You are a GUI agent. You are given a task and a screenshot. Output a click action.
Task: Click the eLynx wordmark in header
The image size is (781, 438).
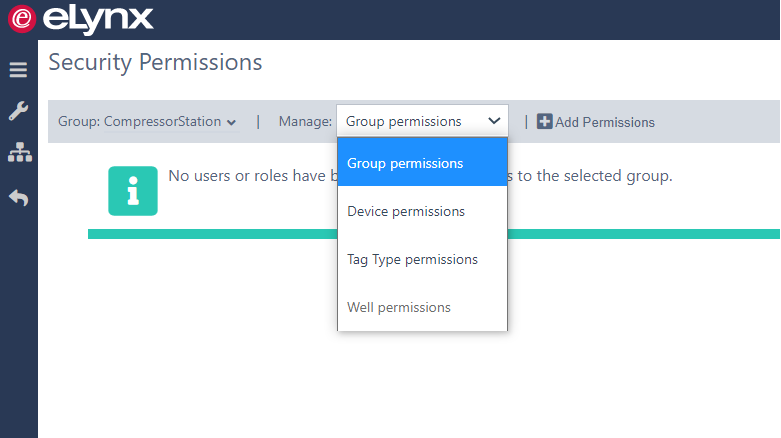coord(98,19)
